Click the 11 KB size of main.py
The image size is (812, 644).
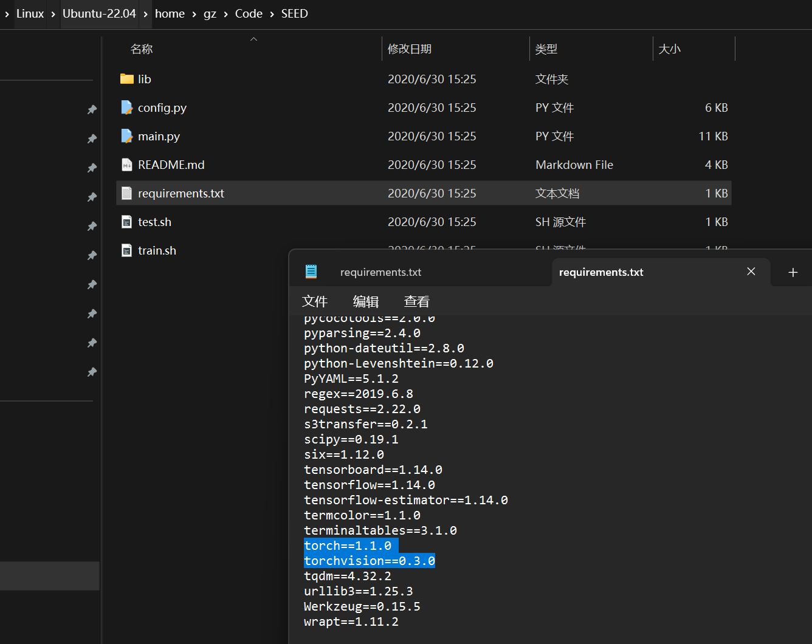point(714,136)
